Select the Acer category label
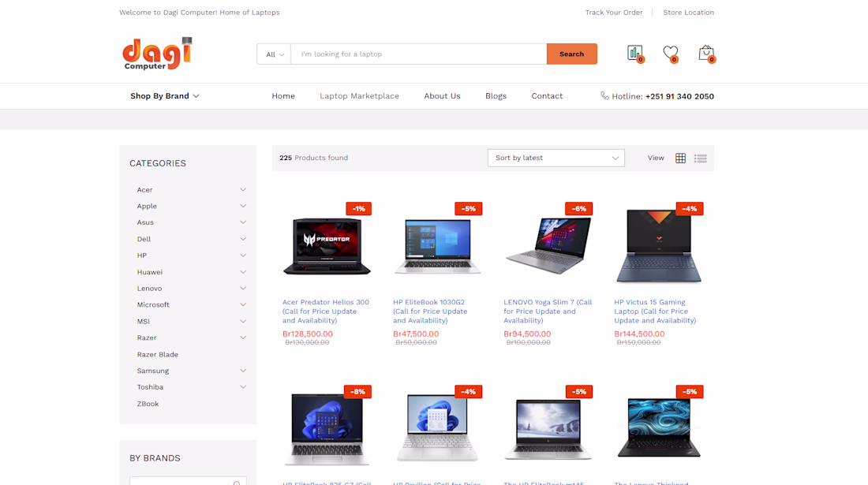The height and width of the screenshot is (485, 868). tap(144, 190)
